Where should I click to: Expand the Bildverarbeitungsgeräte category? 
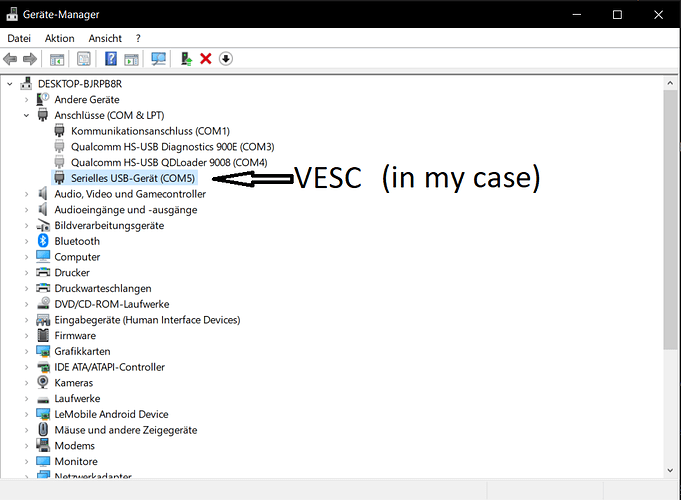coord(26,225)
